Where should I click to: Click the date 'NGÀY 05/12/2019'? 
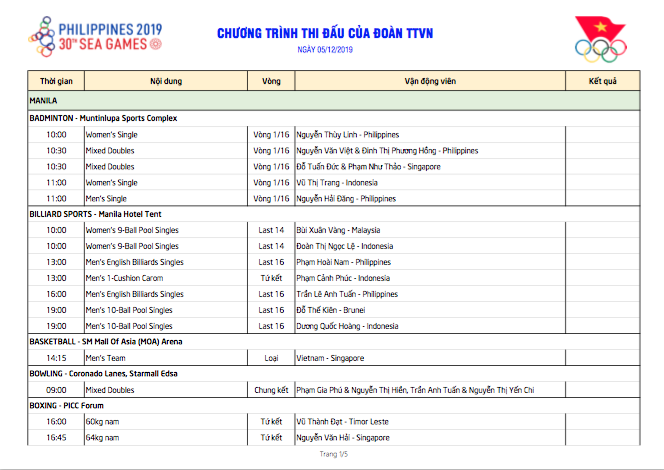coord(325,50)
